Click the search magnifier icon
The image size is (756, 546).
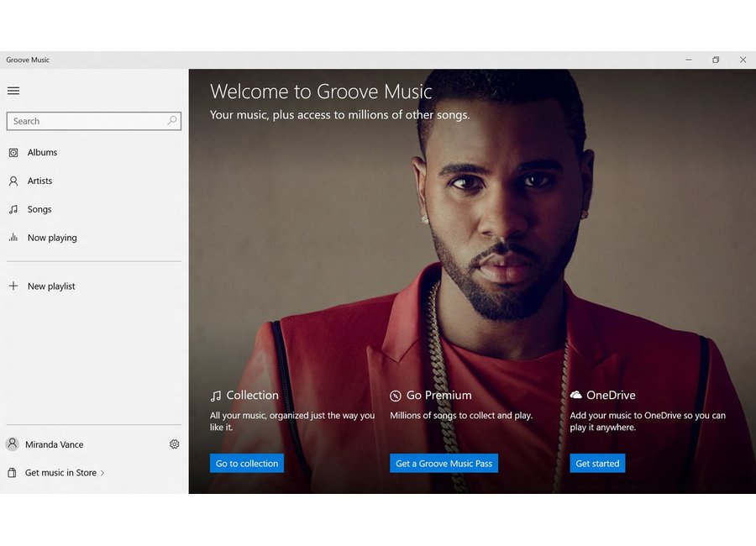[172, 121]
